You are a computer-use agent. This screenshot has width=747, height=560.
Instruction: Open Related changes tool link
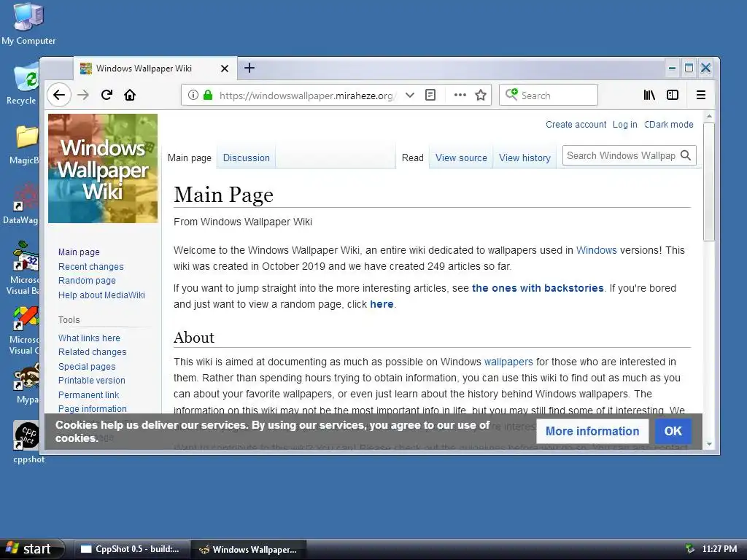93,352
